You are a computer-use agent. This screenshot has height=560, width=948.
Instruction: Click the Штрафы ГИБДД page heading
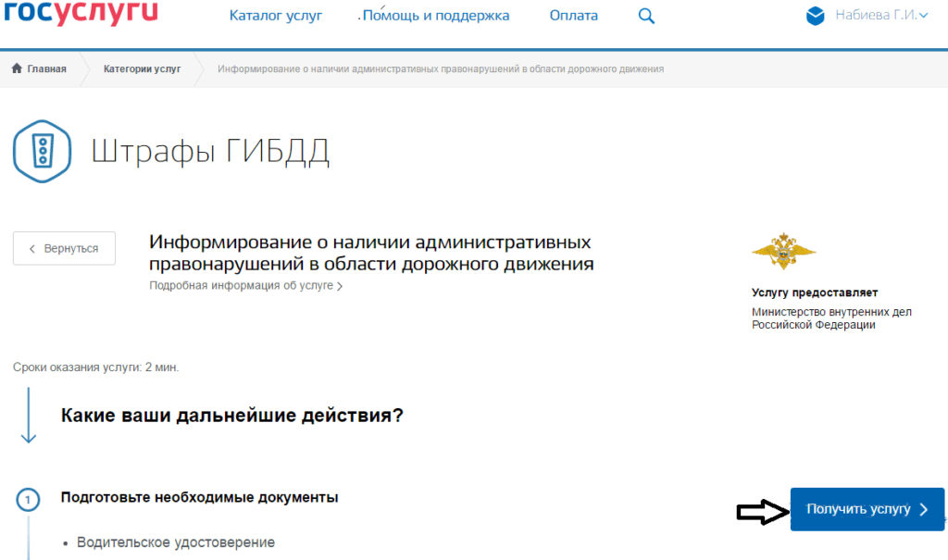[210, 152]
